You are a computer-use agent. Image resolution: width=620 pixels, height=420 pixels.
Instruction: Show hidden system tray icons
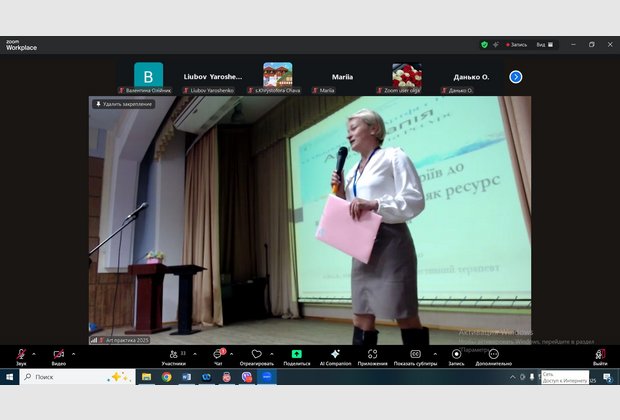[x=513, y=377]
